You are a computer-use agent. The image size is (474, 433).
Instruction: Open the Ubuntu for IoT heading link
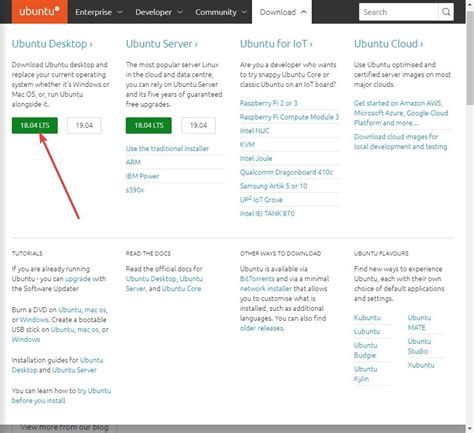276,44
